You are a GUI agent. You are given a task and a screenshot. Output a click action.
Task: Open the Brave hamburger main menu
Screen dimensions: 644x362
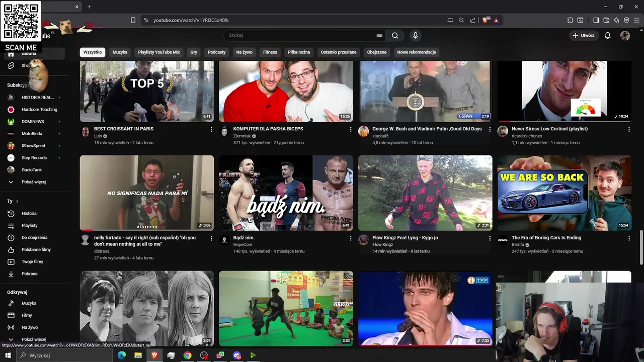pos(637,20)
